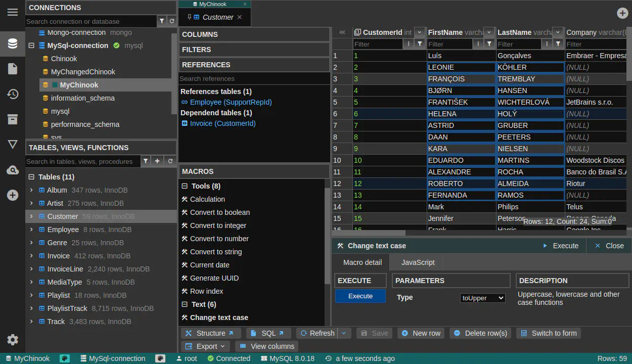Open the Invoice (CustomerId) reference link
This screenshot has height=364, width=632.
point(222,123)
